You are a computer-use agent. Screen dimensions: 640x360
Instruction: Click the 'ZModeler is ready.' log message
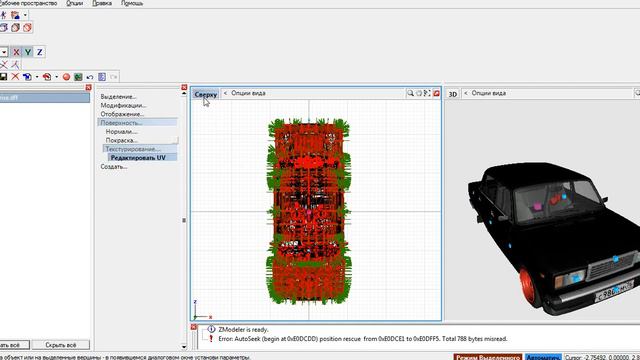coord(244,329)
